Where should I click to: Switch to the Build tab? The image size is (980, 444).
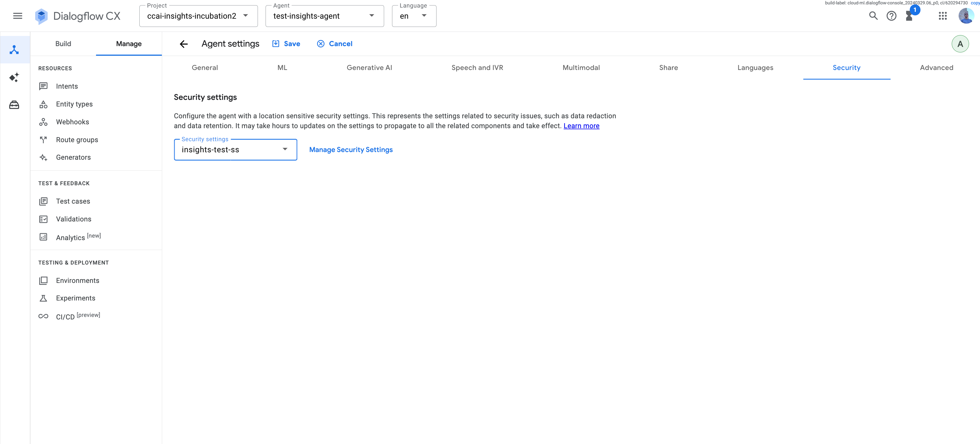point(63,44)
